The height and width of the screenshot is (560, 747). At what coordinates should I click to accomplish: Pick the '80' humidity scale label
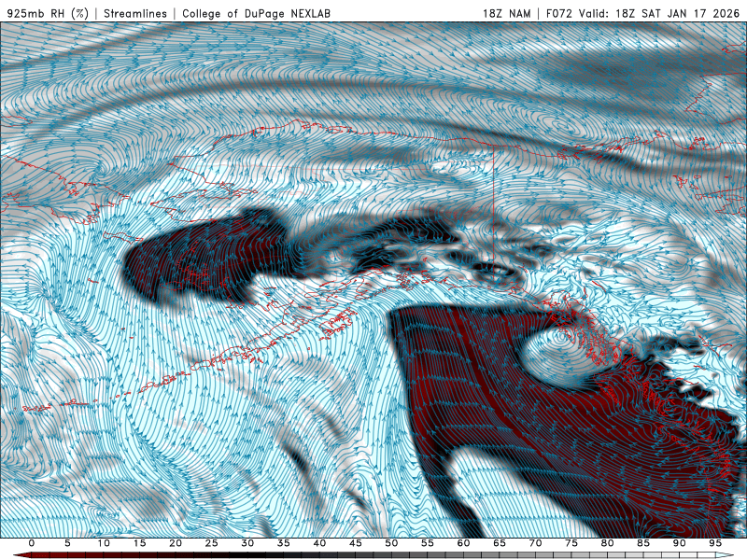(x=607, y=543)
